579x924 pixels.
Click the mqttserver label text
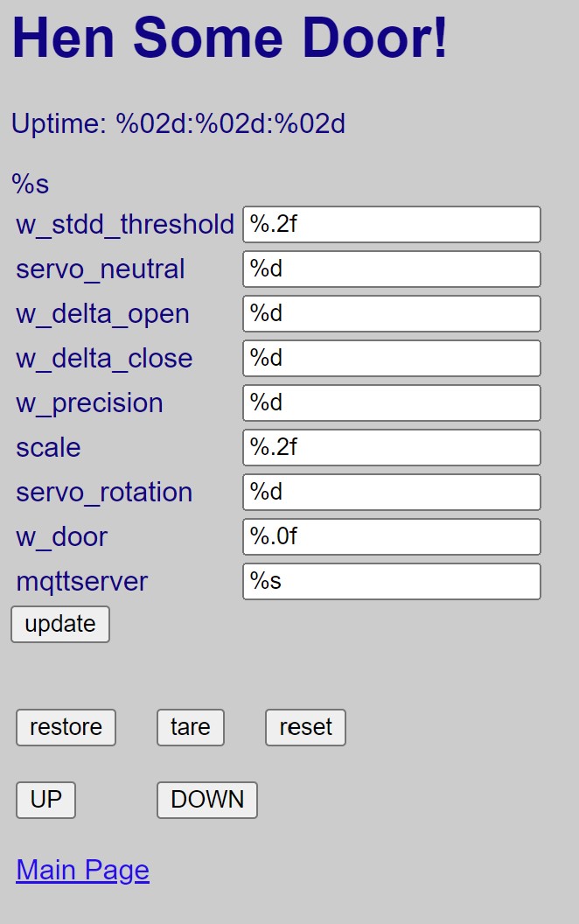[81, 581]
